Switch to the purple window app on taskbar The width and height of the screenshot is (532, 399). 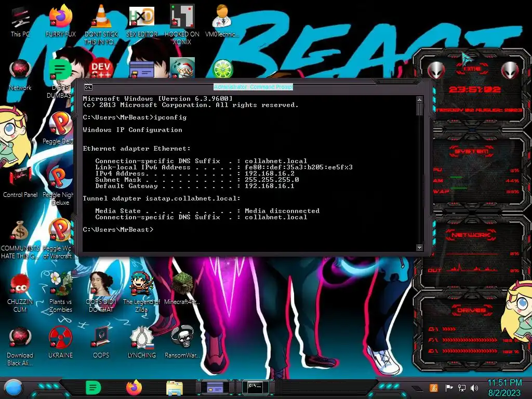click(215, 388)
